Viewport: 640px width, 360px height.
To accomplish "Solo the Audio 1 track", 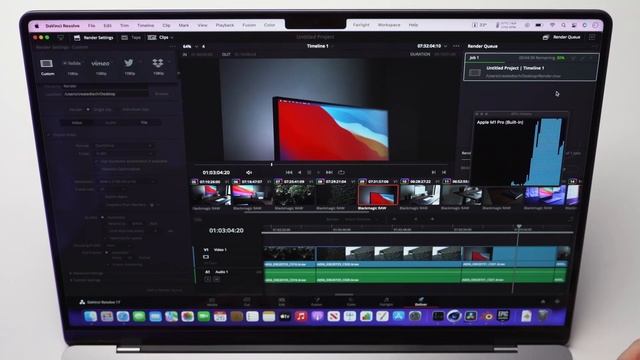I will click(208, 279).
